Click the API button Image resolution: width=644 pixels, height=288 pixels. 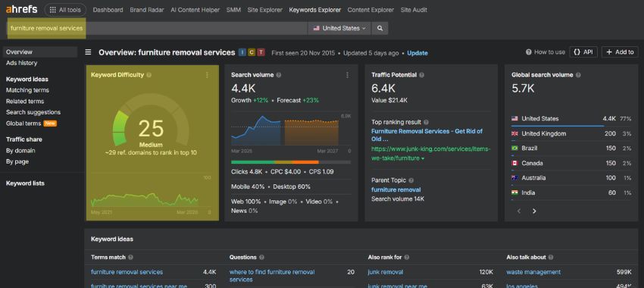coord(583,52)
